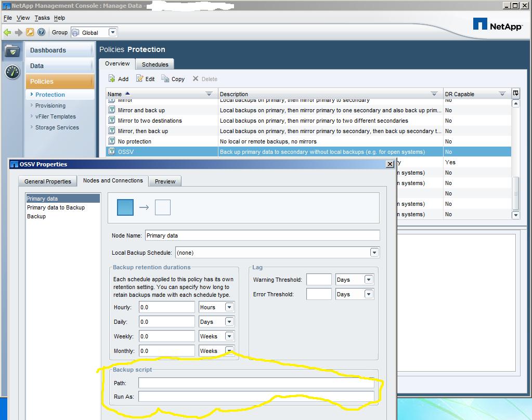Click the green back arrow icon
The width and height of the screenshot is (532, 420).
click(7, 32)
